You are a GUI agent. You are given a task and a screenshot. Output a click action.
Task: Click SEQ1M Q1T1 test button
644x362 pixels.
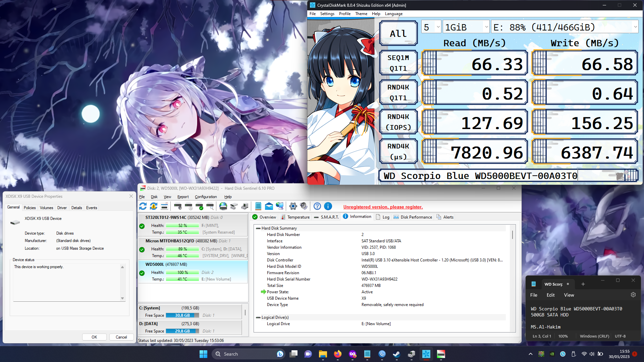pyautogui.click(x=398, y=63)
